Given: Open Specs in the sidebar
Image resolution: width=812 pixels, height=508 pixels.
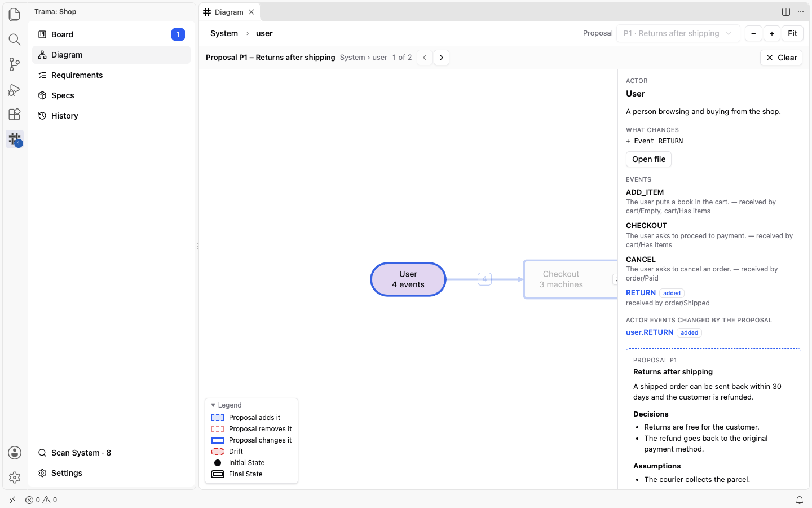Looking at the screenshot, I should (x=112, y=95).
